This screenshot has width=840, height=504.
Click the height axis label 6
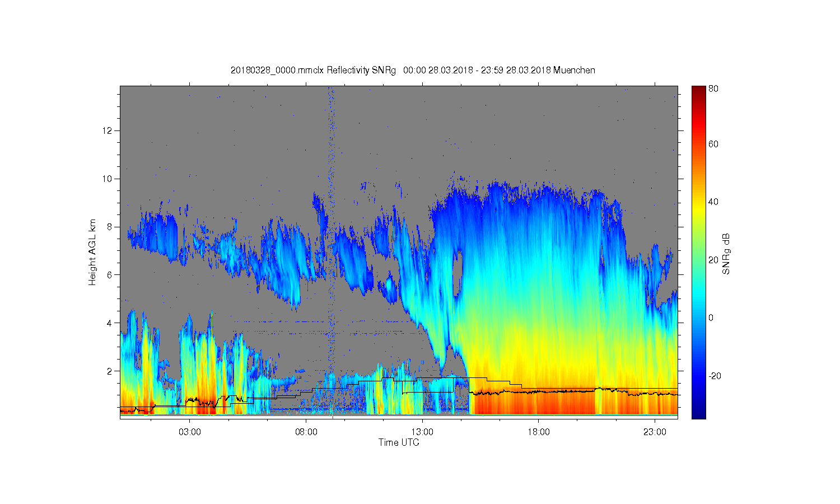click(110, 274)
